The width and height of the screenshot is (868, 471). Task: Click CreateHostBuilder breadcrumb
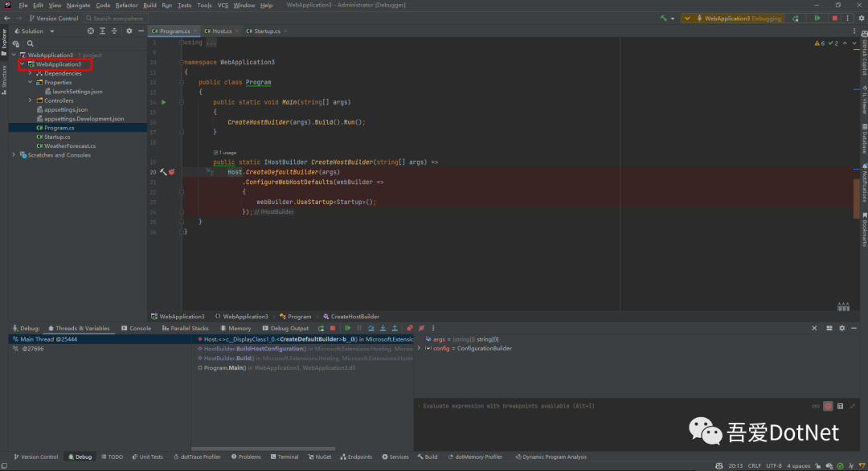[x=351, y=317]
